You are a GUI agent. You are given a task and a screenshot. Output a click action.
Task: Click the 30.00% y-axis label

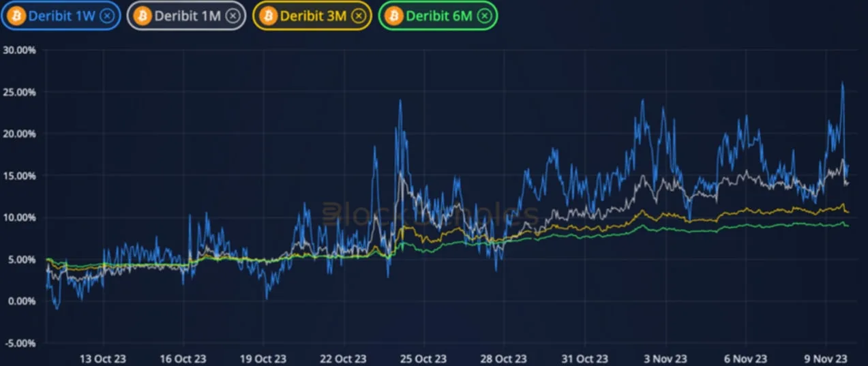coord(19,50)
